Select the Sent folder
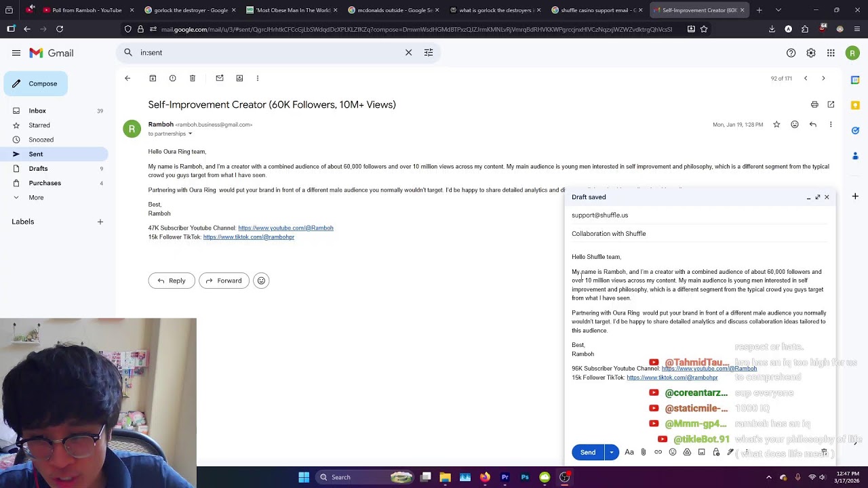 coord(54,155)
